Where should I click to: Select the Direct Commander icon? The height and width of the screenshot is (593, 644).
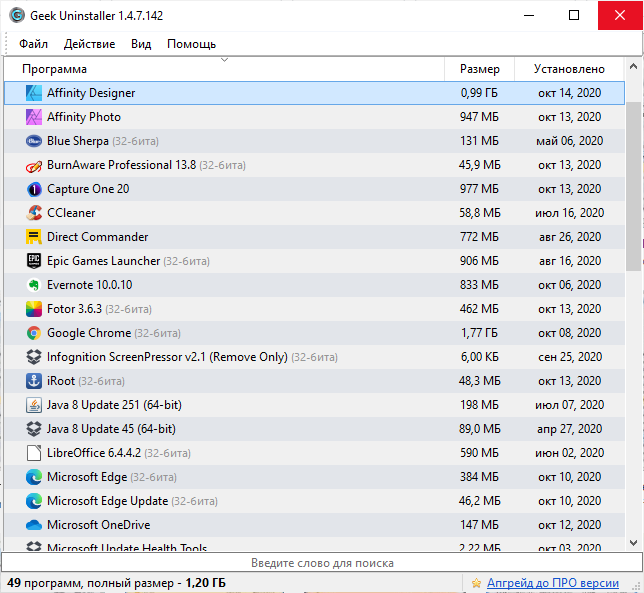point(34,237)
